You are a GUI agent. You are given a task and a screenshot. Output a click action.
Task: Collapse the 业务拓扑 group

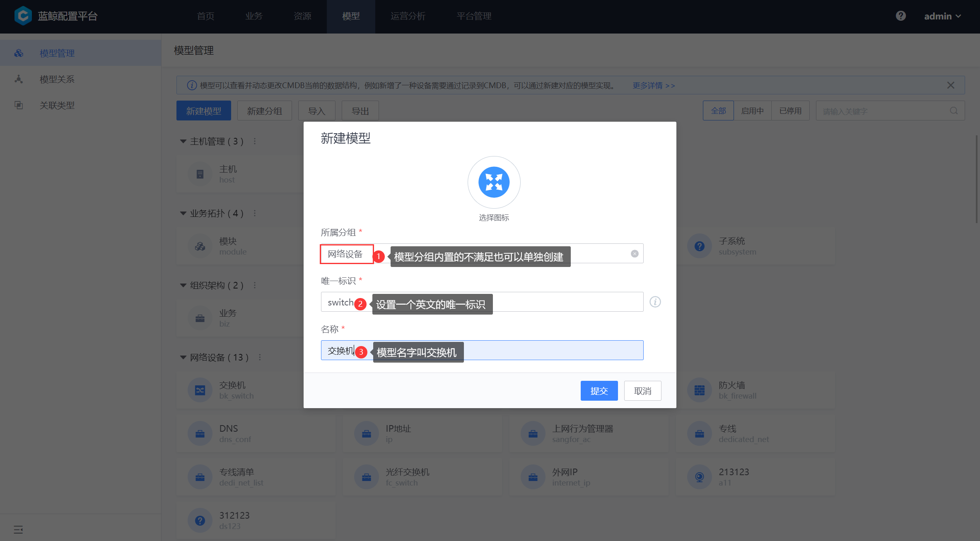pos(183,213)
